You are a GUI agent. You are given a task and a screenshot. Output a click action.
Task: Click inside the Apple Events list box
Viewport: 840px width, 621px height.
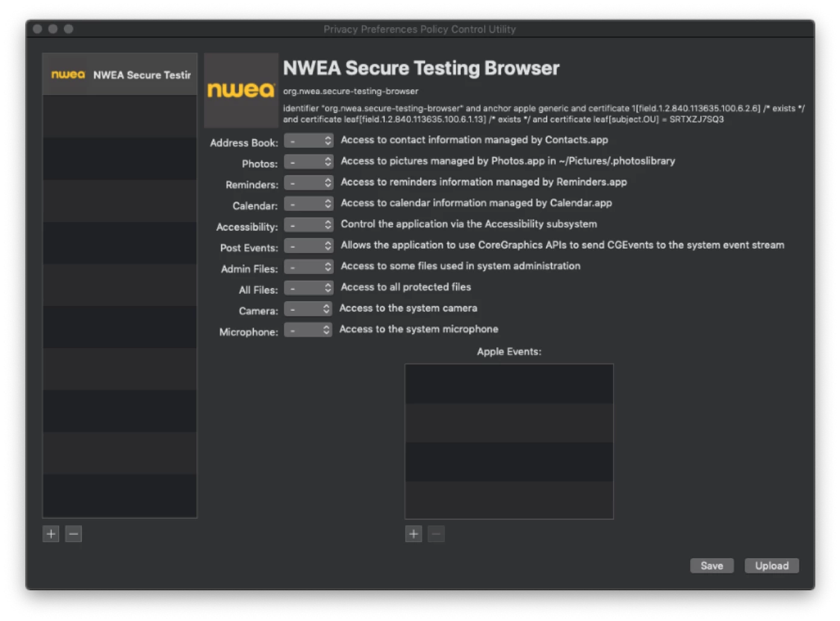click(509, 441)
